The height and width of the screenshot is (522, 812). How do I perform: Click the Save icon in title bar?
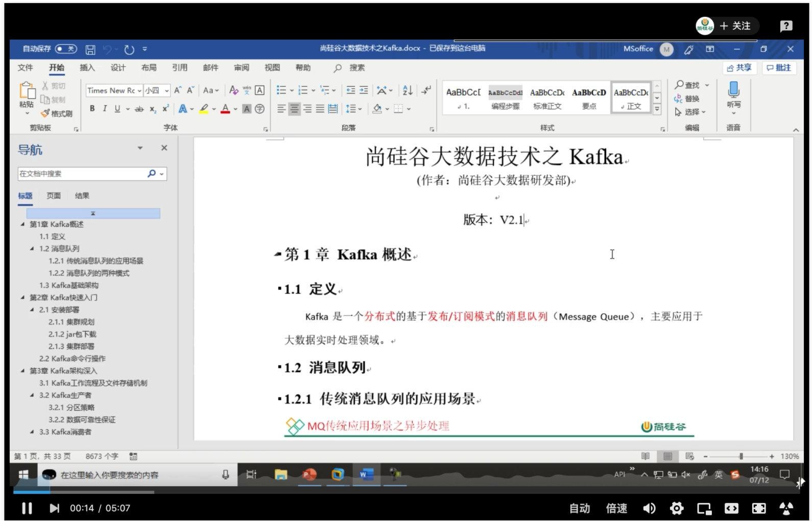coord(90,50)
